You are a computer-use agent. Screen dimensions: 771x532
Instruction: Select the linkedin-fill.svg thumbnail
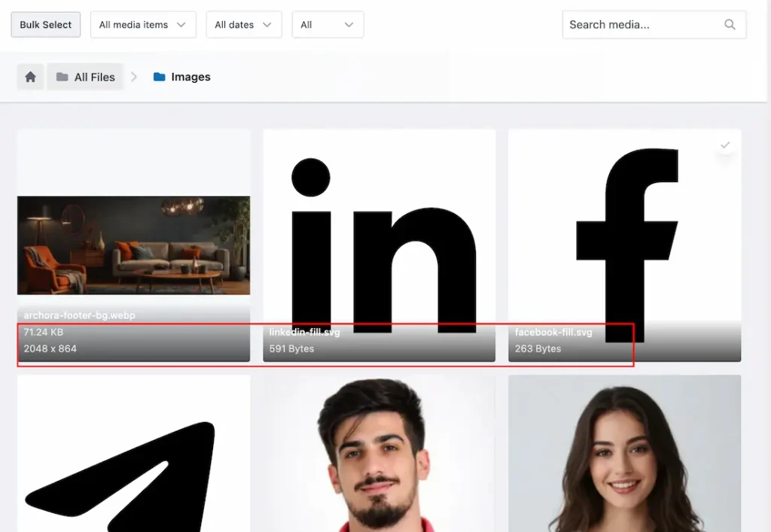pyautogui.click(x=379, y=245)
